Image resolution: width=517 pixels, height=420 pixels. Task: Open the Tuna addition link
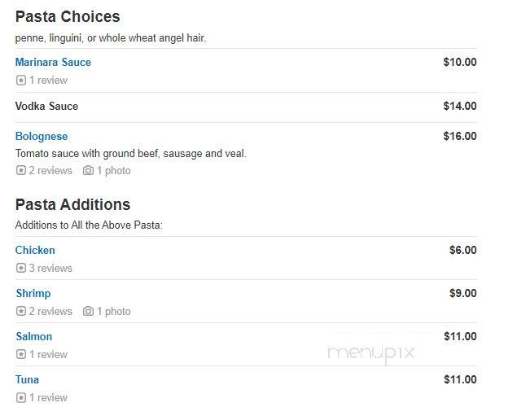[27, 379]
